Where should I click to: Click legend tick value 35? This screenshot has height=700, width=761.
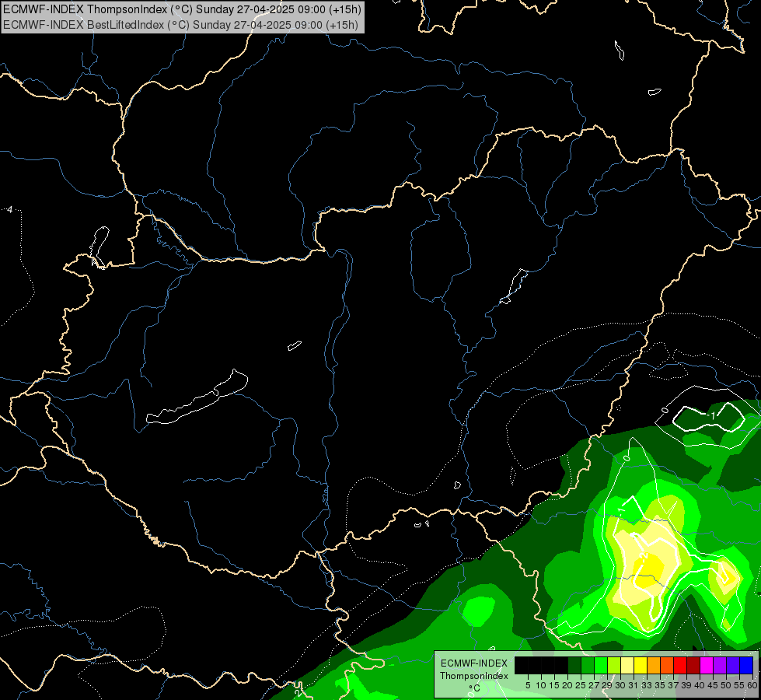(660, 685)
